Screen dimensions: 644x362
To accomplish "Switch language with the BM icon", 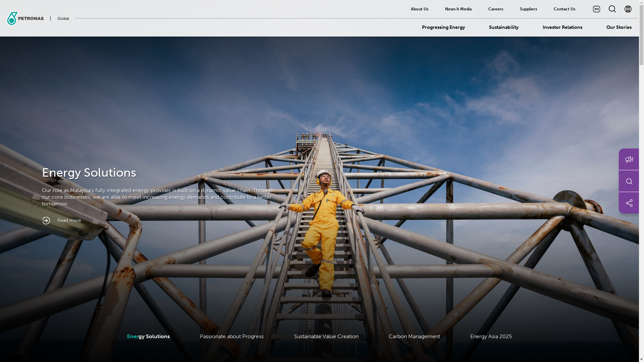I will [x=596, y=9].
